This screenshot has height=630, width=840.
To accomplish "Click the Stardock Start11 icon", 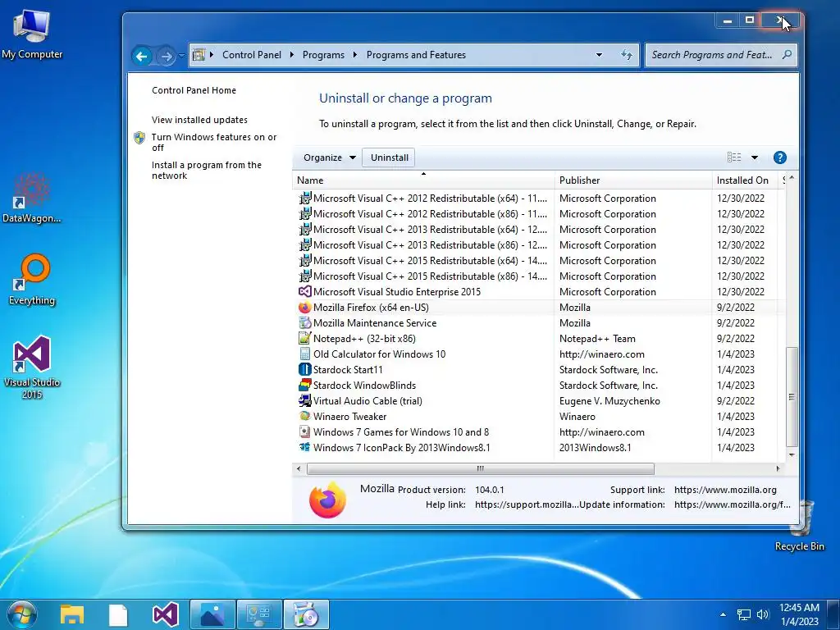I will (305, 370).
